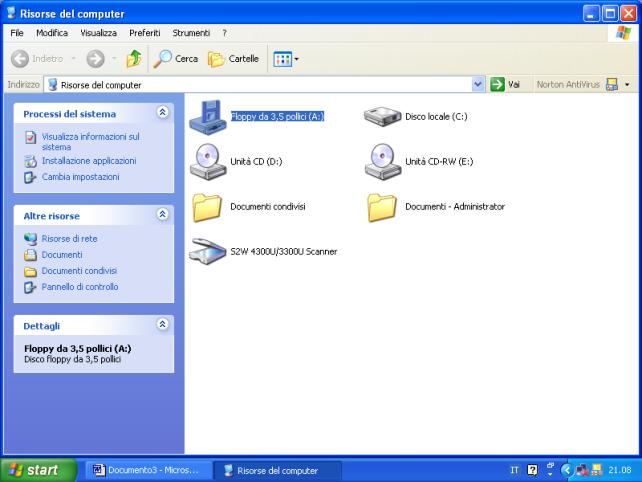Toggle the Cartelle folders pane

[233, 59]
